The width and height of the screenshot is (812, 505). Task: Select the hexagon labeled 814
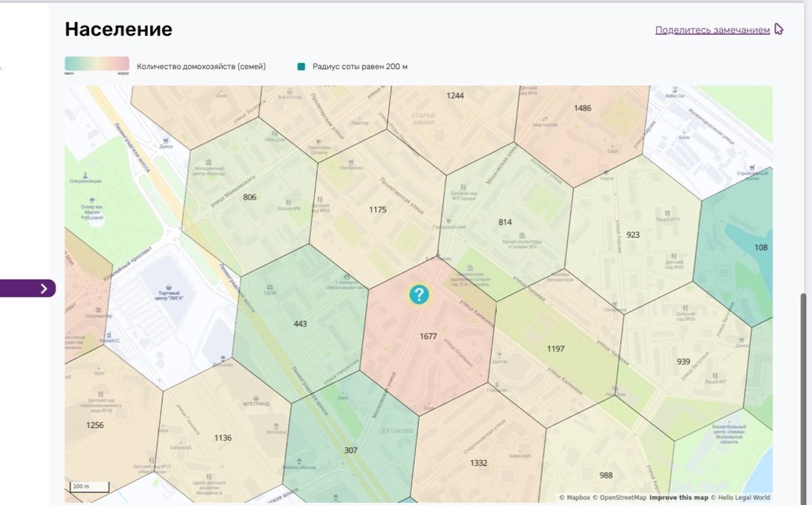coord(505,222)
